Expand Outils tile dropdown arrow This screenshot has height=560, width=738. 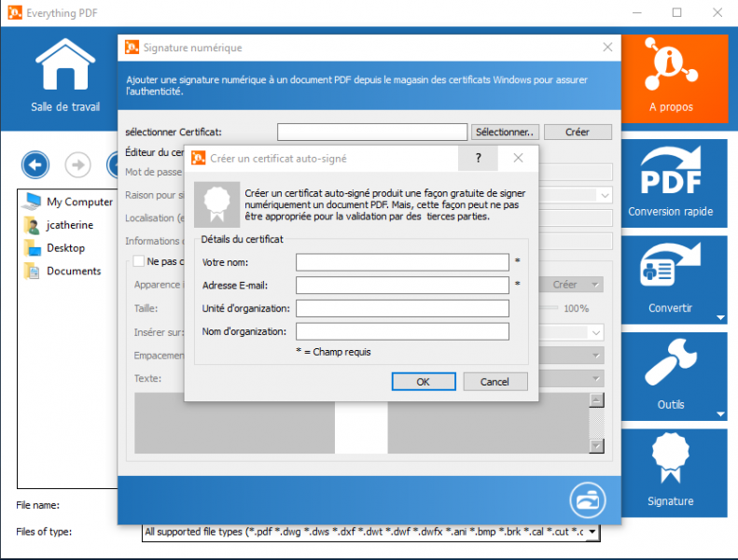[720, 414]
